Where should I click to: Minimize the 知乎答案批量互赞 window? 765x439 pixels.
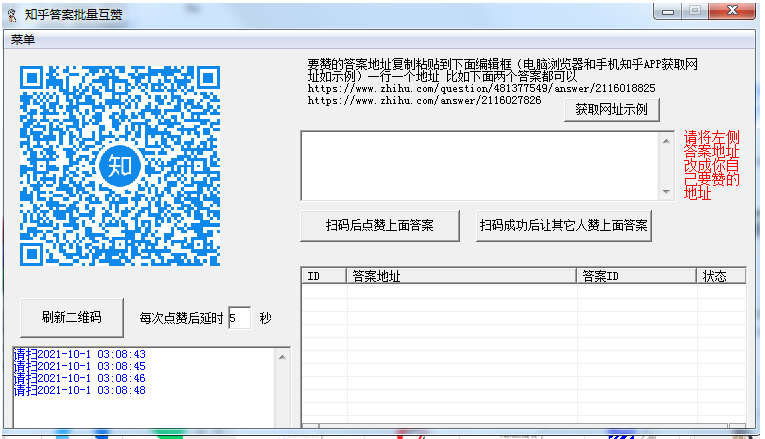669,11
